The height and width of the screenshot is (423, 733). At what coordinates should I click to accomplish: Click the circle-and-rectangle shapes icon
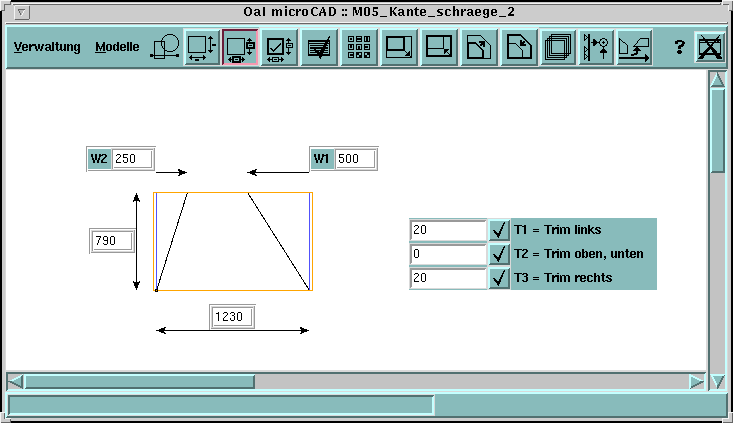coord(164,47)
